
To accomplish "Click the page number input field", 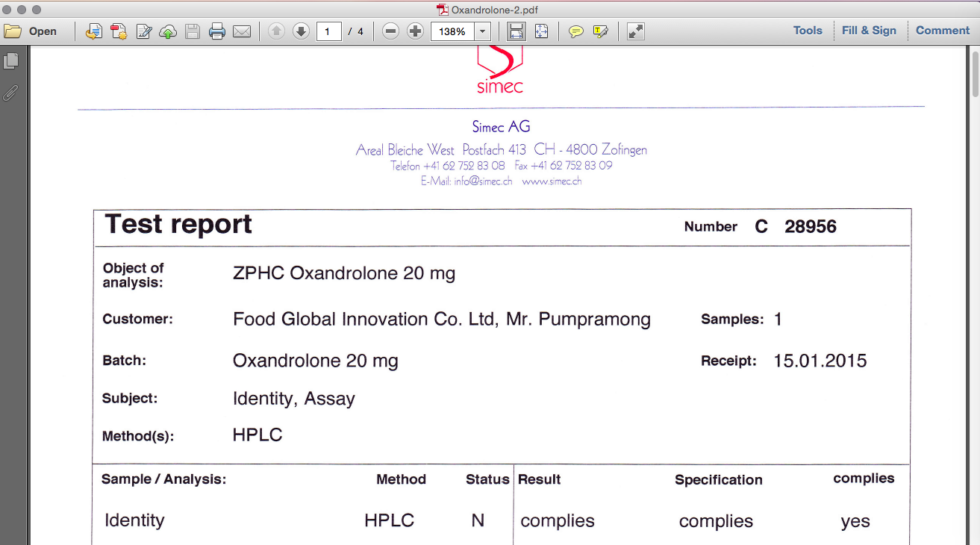I will coord(329,31).
